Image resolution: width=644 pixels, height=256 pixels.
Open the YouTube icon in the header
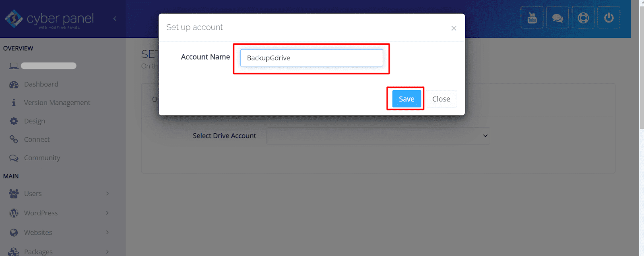point(532,18)
